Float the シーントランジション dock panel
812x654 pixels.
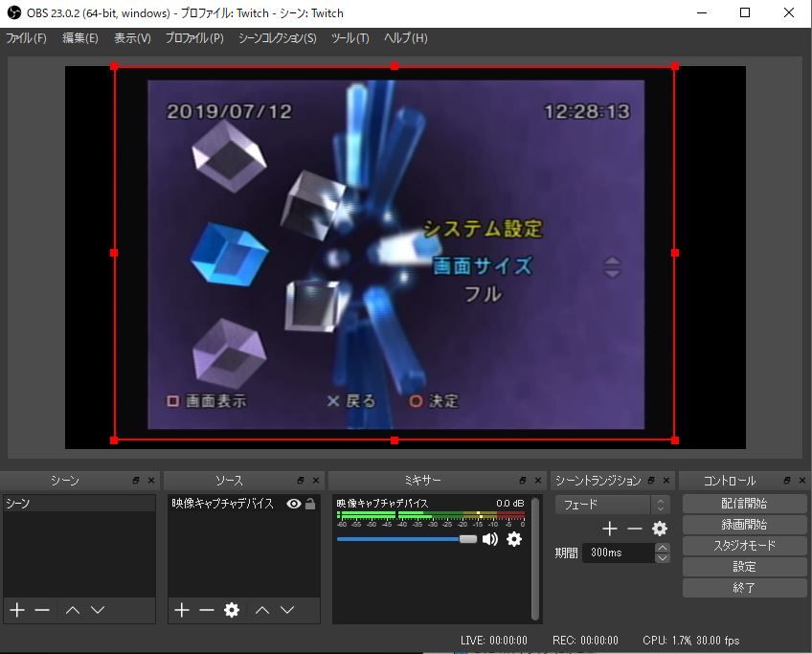point(651,481)
